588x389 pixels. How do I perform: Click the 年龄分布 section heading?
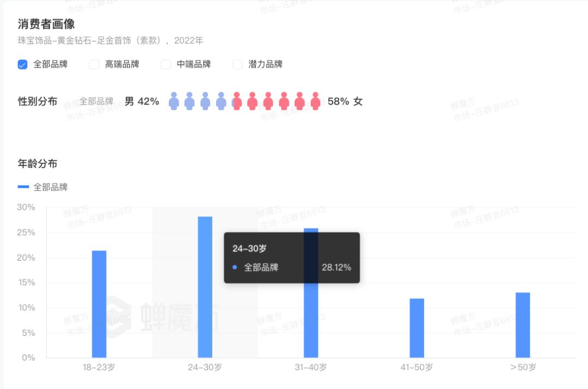(36, 164)
